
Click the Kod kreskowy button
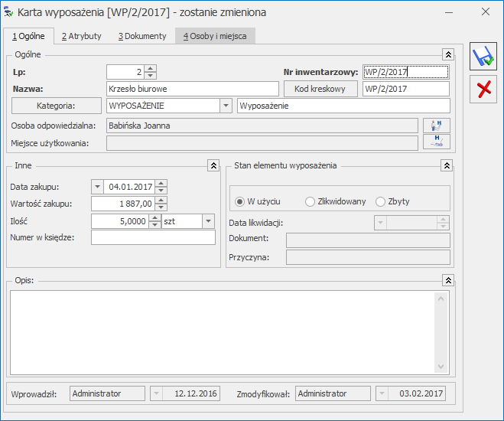[x=320, y=89]
